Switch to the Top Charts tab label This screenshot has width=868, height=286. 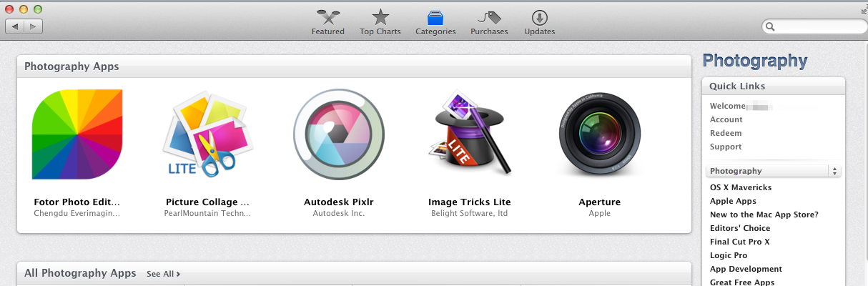(x=380, y=31)
